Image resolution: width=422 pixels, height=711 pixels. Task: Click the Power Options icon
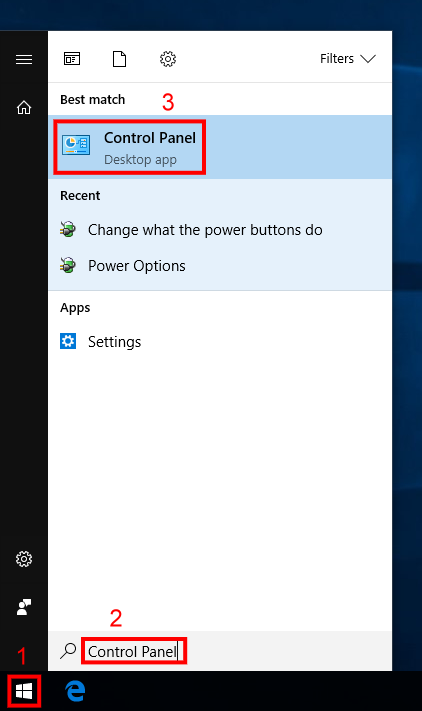pos(68,265)
